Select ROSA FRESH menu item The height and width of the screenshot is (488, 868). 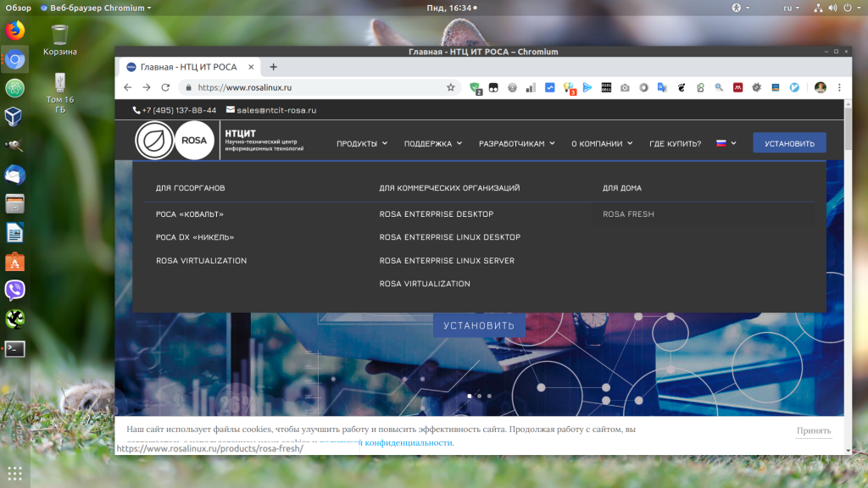coord(628,214)
